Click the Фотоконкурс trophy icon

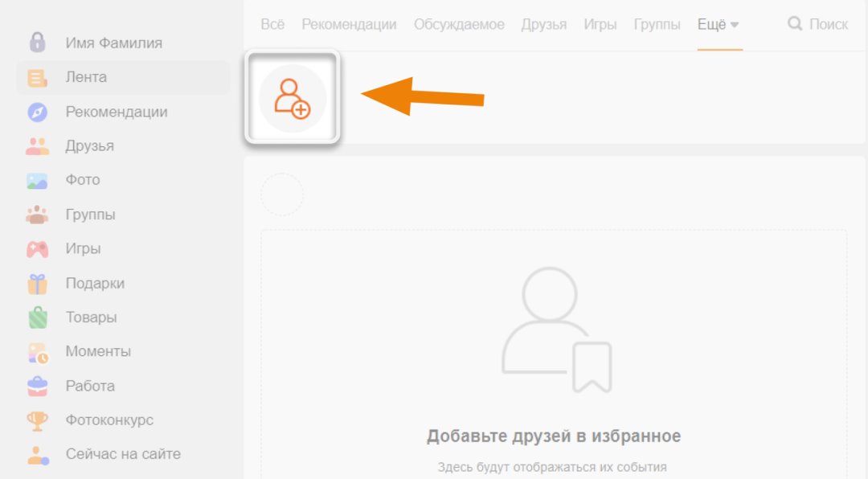pos(37,420)
